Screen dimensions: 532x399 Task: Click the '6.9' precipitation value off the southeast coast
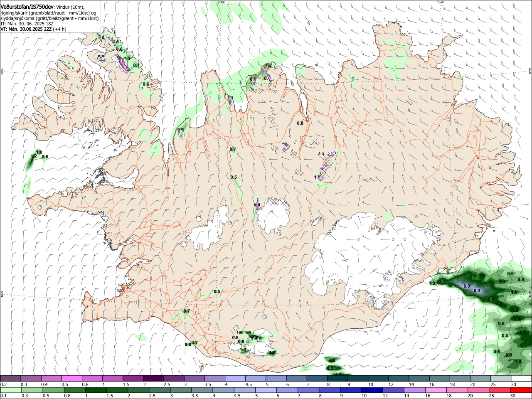pos(466,286)
